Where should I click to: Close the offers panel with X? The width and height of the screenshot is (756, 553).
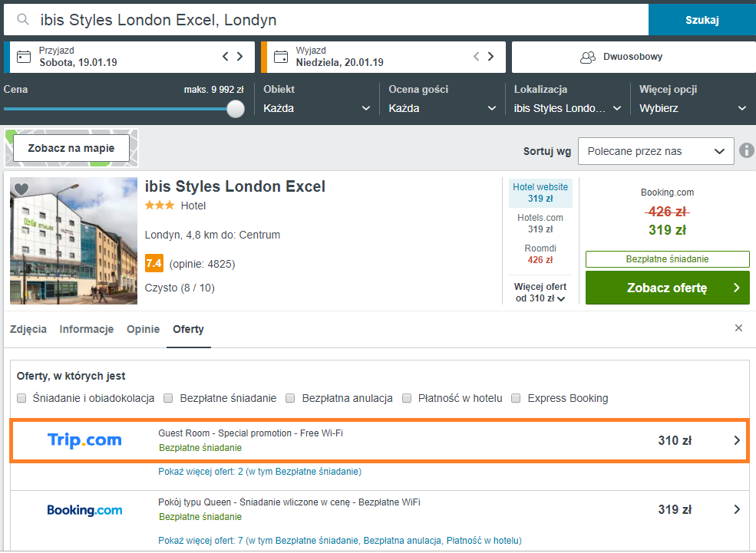pos(738,328)
